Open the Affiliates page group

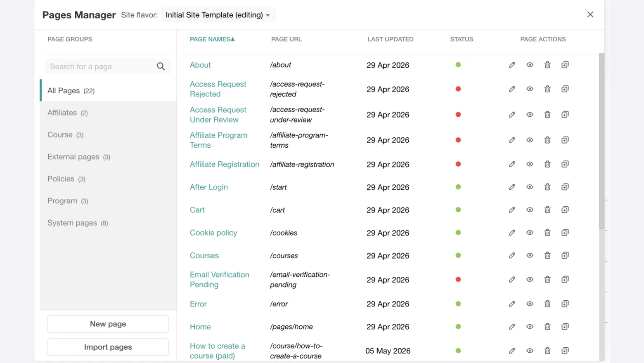click(108, 113)
